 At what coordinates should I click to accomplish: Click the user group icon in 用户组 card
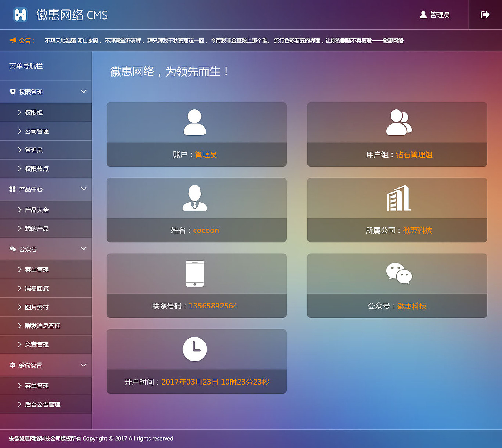click(x=399, y=122)
